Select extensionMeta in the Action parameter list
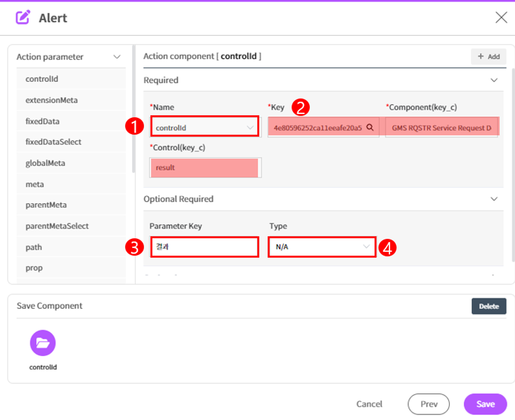This screenshot has width=515, height=420. click(x=71, y=100)
